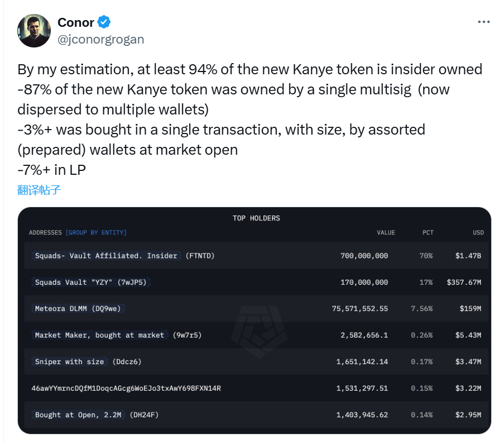The image size is (504, 444).
Task: Click the Conor display name
Action: [x=76, y=22]
